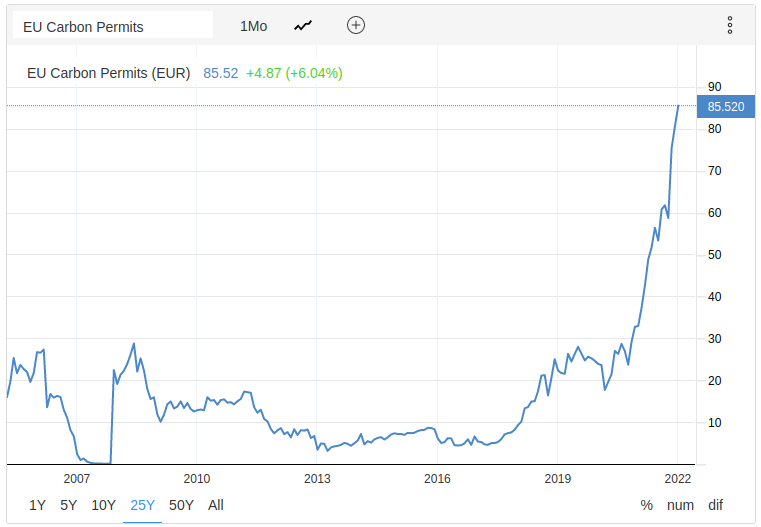761x527 pixels.
Task: Select the 5Y time range
Action: click(x=68, y=505)
